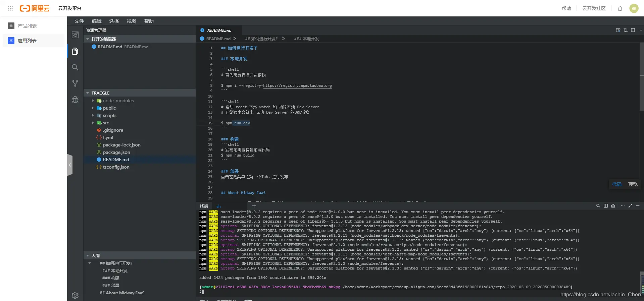Click the terminal search magnifier icon

[x=598, y=206]
